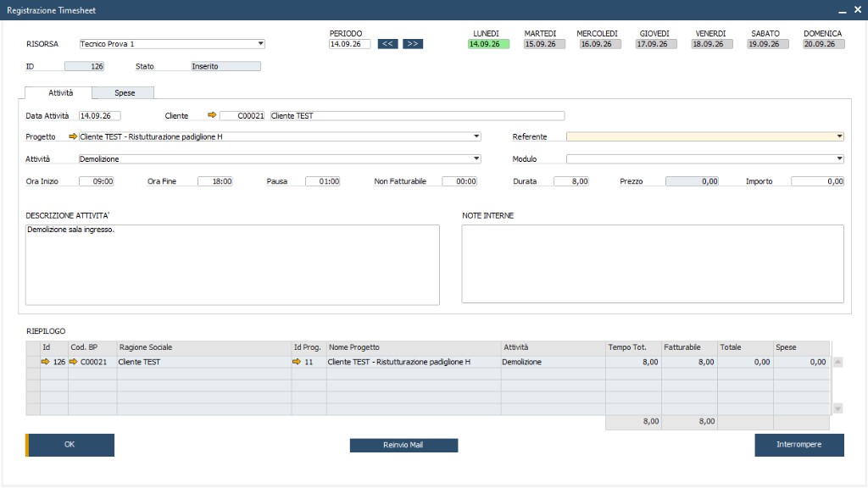
Task: Click the Interrompere button
Action: tap(798, 445)
